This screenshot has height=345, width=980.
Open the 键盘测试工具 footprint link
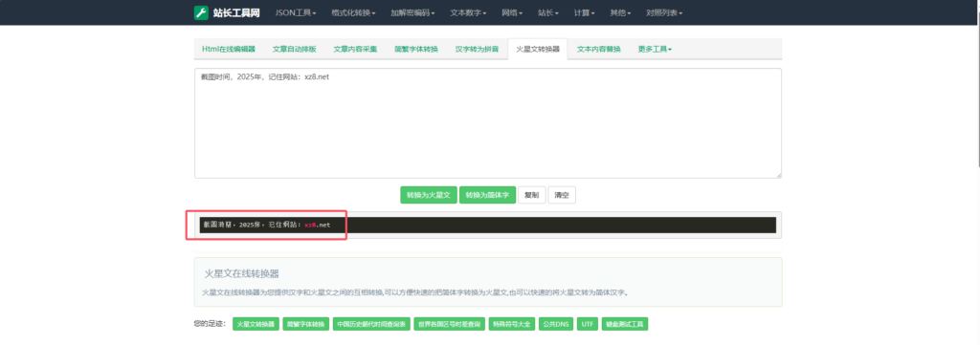coord(625,324)
